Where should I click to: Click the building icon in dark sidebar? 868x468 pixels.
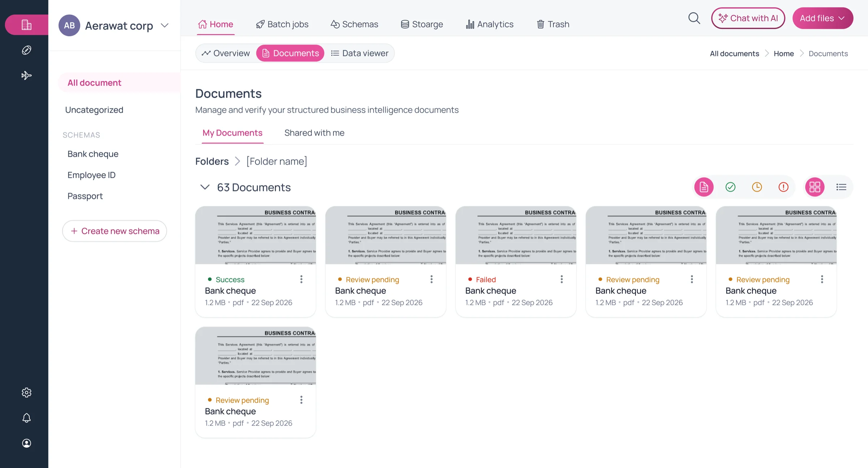point(26,25)
